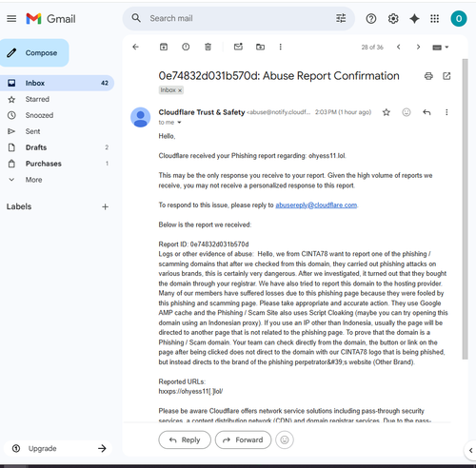
Task: Click the Gmail logo
Action: [x=50, y=19]
